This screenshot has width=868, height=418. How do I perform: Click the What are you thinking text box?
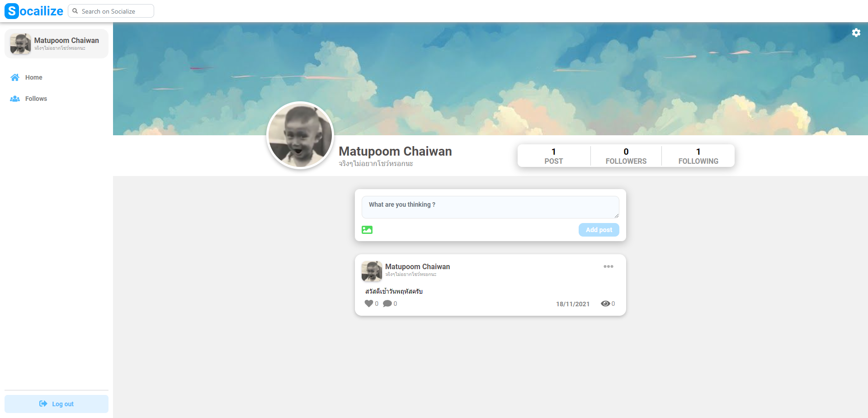pos(491,207)
